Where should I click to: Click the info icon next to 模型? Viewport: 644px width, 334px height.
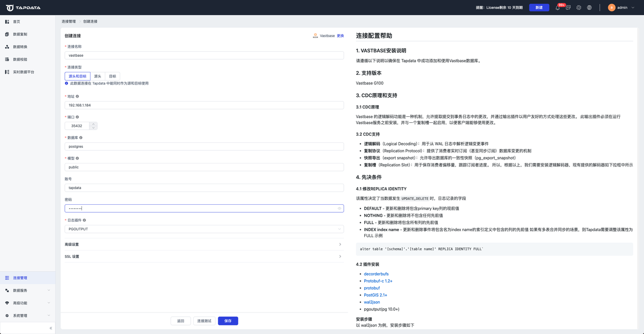point(77,158)
